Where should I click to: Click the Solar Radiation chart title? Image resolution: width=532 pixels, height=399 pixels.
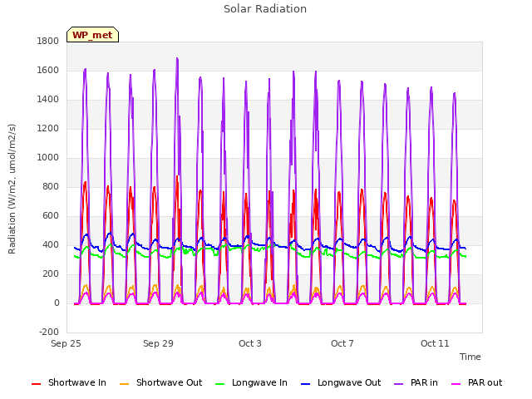click(265, 9)
